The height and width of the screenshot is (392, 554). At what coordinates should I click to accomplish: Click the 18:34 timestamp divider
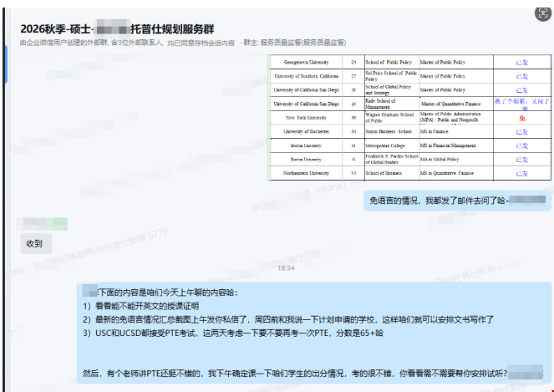click(x=286, y=267)
